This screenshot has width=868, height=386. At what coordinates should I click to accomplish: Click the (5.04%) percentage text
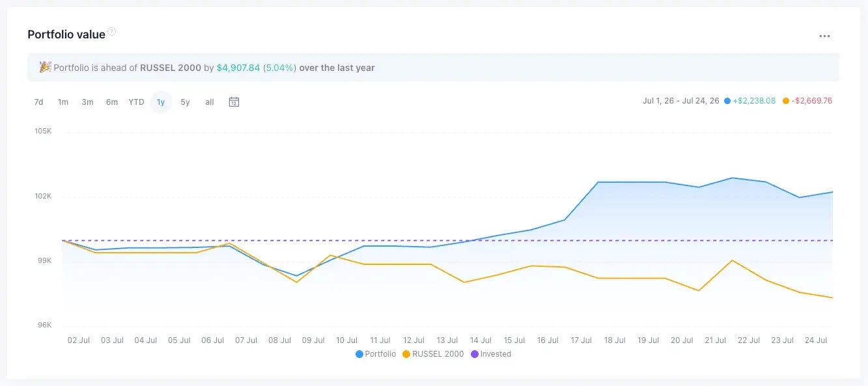[x=279, y=68]
